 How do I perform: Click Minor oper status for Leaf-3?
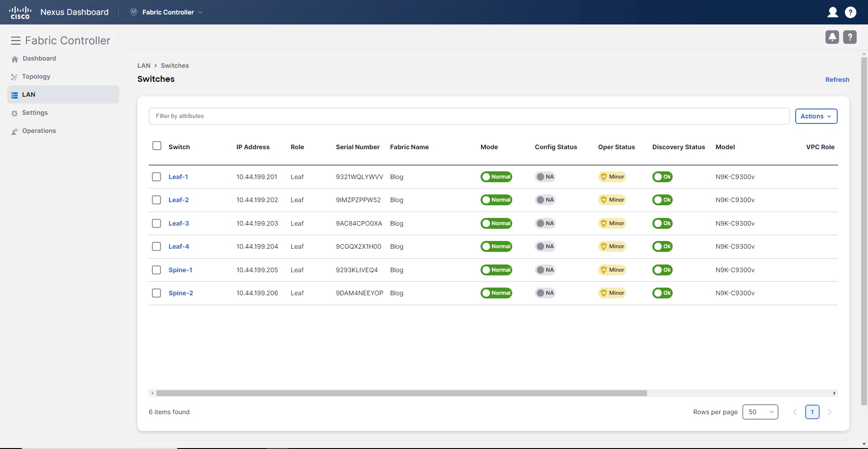[x=612, y=223]
